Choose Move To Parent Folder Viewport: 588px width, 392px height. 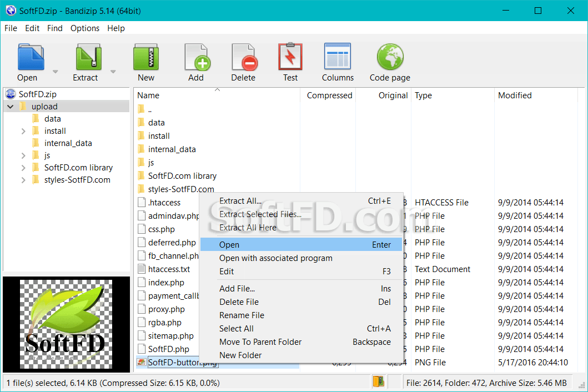point(301,341)
